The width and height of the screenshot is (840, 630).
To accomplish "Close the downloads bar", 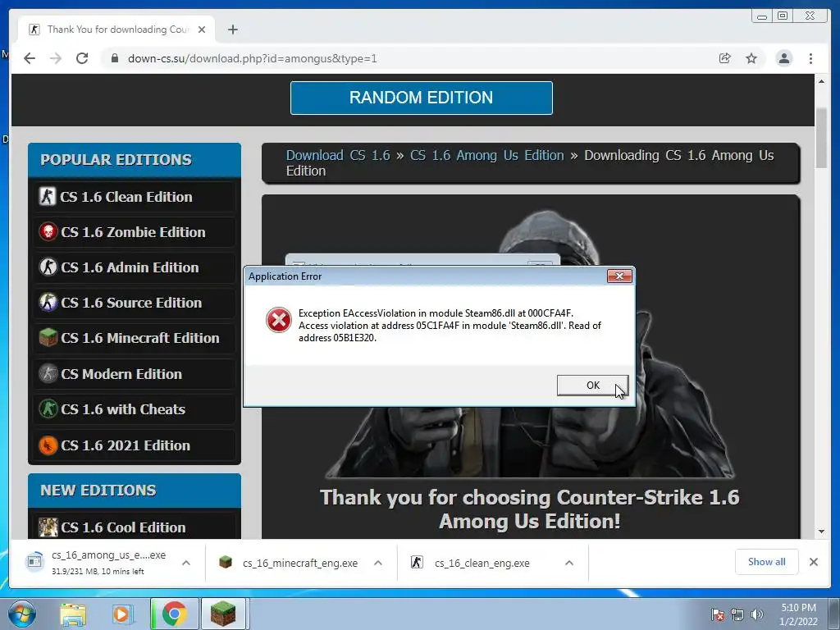I will pyautogui.click(x=813, y=562).
